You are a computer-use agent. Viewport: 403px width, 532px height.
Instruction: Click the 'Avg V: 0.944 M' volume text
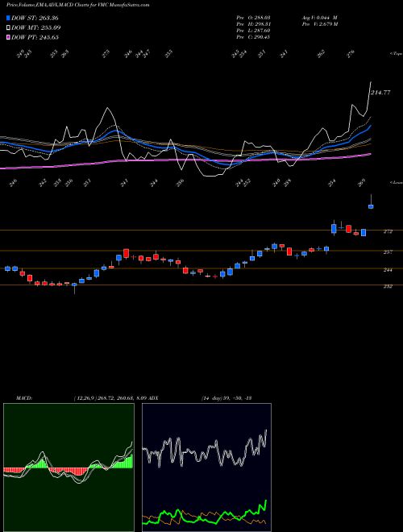319,18
